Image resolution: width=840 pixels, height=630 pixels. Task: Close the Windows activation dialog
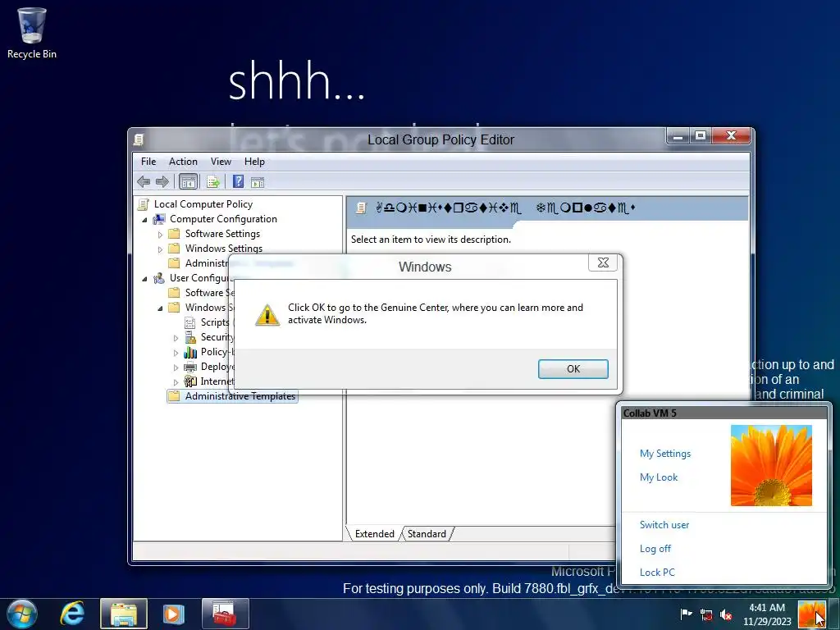[603, 262]
